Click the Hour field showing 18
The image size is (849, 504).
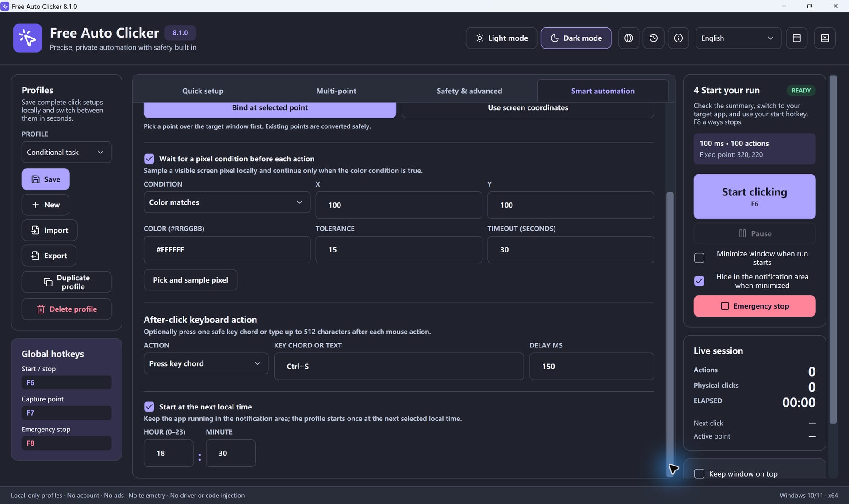click(x=168, y=453)
